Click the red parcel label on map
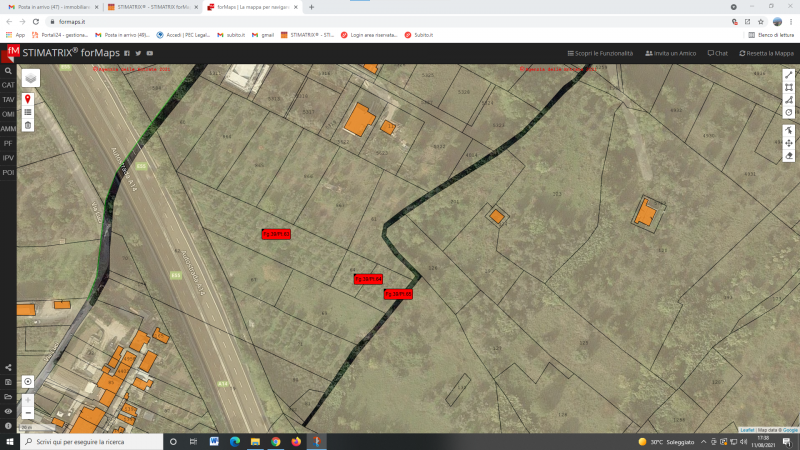The width and height of the screenshot is (800, 450). pyautogui.click(x=276, y=234)
